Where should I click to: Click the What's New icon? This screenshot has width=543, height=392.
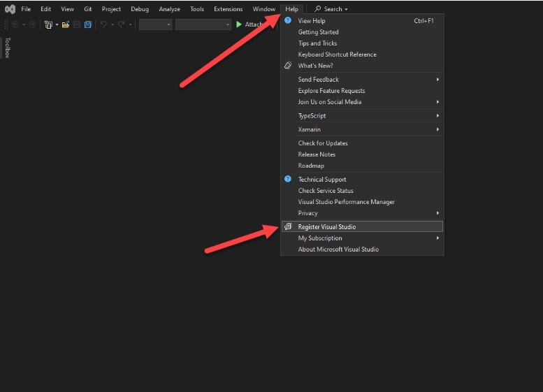(x=288, y=66)
